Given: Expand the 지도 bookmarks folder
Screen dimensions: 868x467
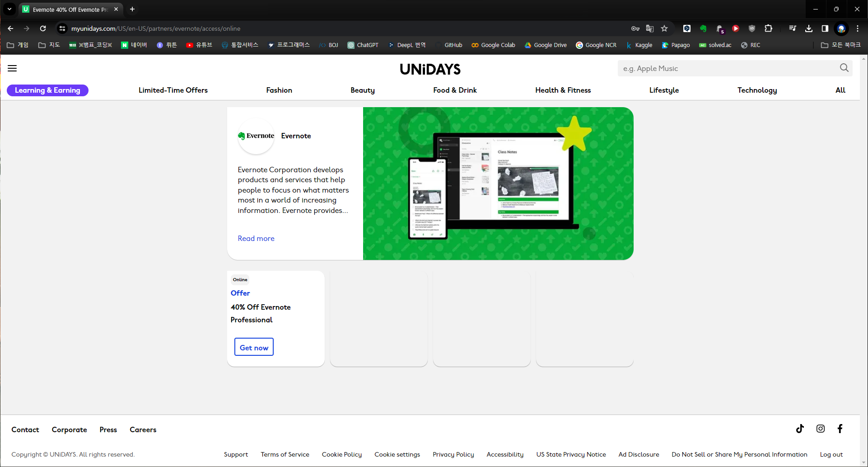Looking at the screenshot, I should [49, 45].
